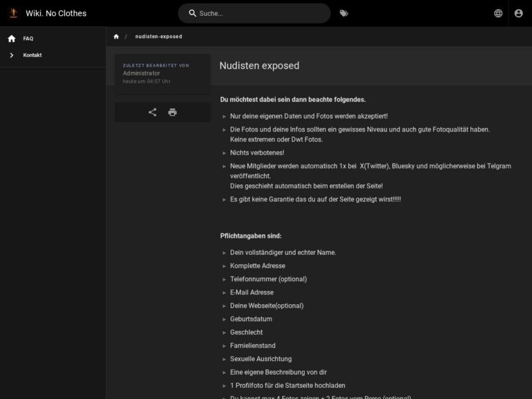This screenshot has width=532, height=399.
Task: Click the Administrator author name
Action: [x=141, y=73]
